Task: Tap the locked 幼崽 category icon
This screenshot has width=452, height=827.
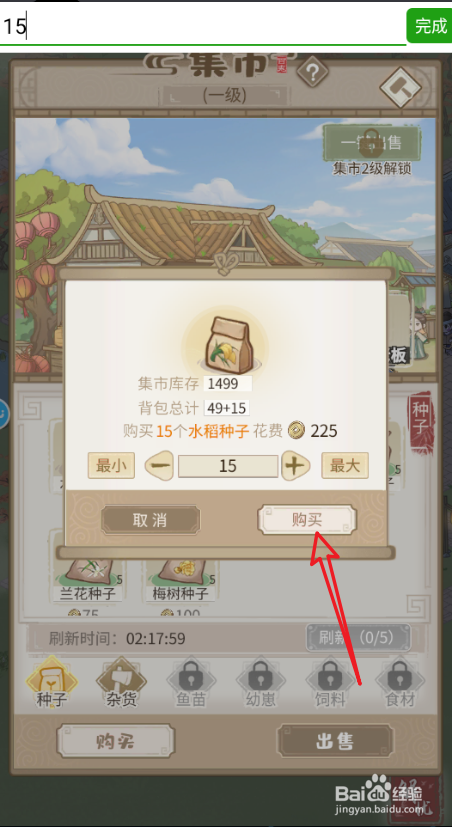Action: point(261,682)
